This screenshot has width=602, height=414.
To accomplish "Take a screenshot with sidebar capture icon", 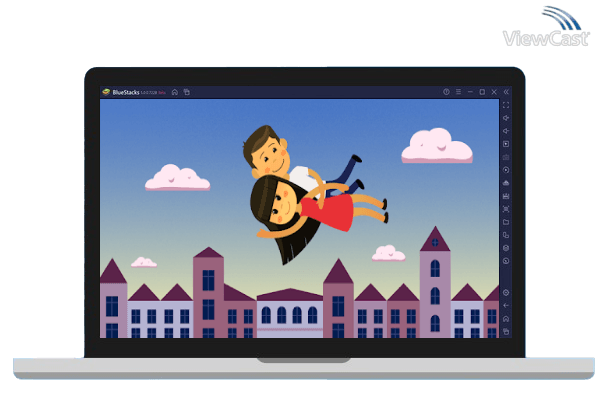I will pos(506,209).
